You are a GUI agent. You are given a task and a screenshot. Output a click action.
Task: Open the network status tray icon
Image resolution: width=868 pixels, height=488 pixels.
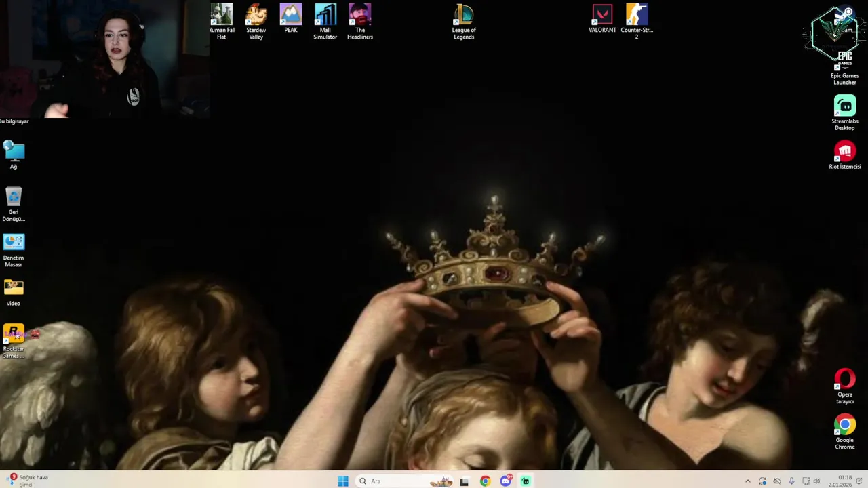point(806,481)
